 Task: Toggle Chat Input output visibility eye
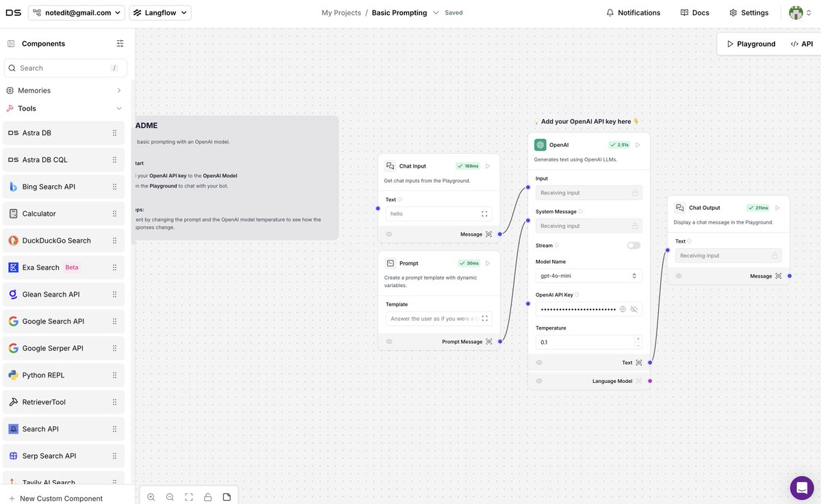click(389, 234)
